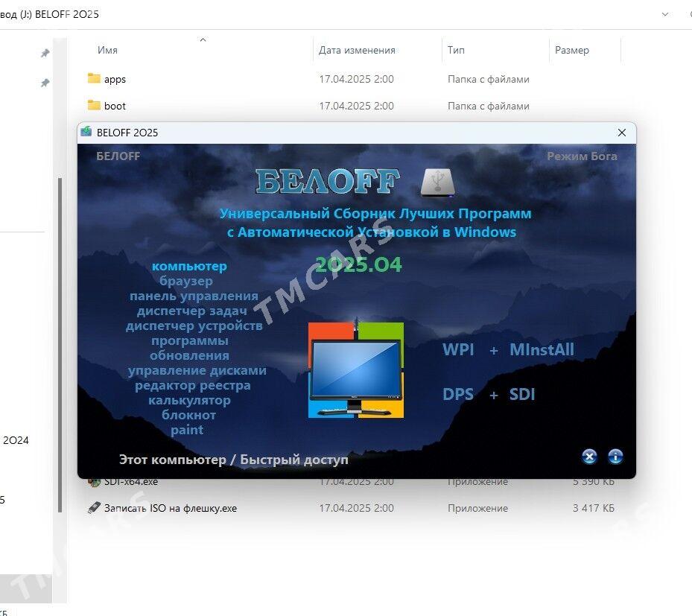
Task: Launch MInstAll from the launcher
Action: pos(542,349)
